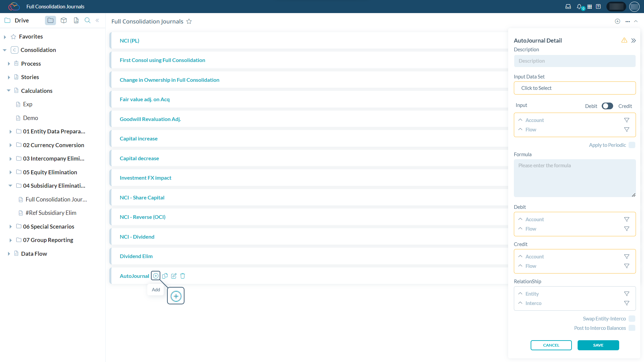This screenshot has height=362, width=644.
Task: Expand the 06 Special Scenarios folder
Action: click(10, 227)
